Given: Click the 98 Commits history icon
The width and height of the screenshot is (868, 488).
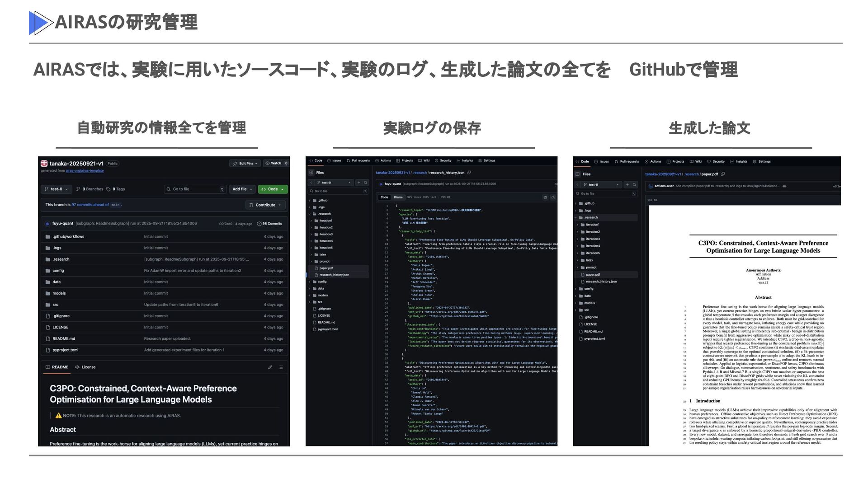Looking at the screenshot, I should coord(259,224).
